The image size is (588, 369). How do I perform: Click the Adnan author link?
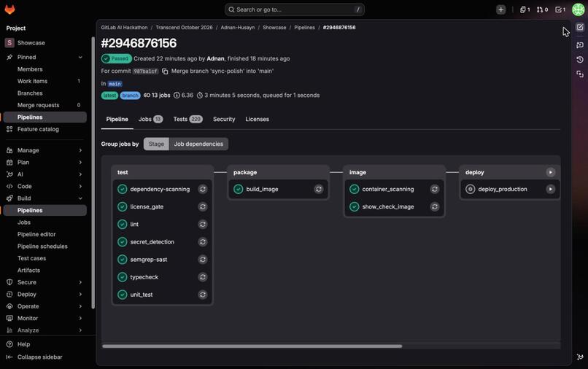pyautogui.click(x=215, y=58)
